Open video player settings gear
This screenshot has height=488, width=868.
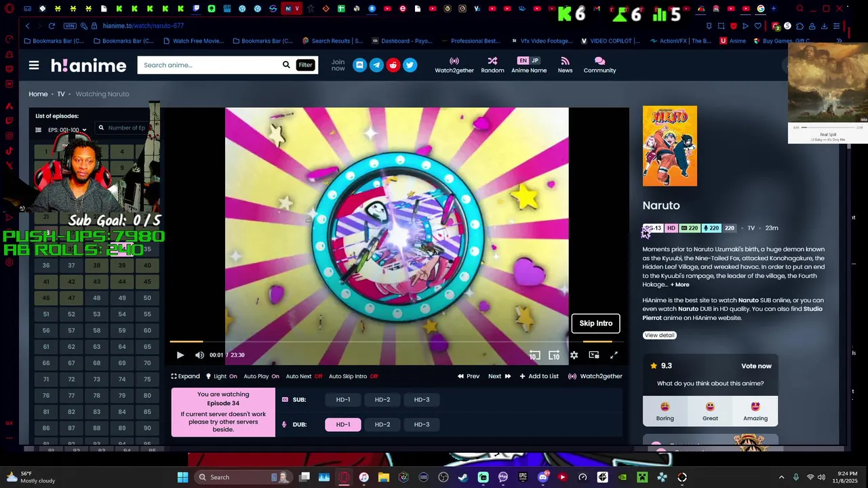[x=574, y=355]
